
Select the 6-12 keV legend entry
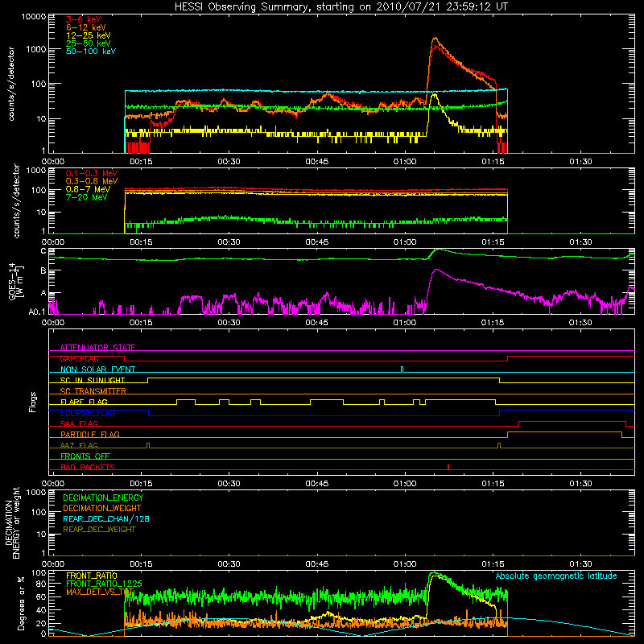tap(85, 27)
